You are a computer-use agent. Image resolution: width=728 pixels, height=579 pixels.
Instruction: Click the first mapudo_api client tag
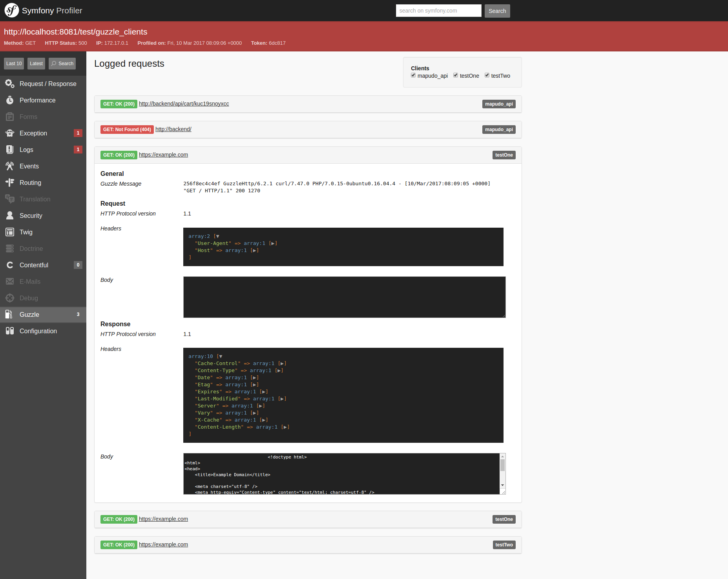(499, 104)
